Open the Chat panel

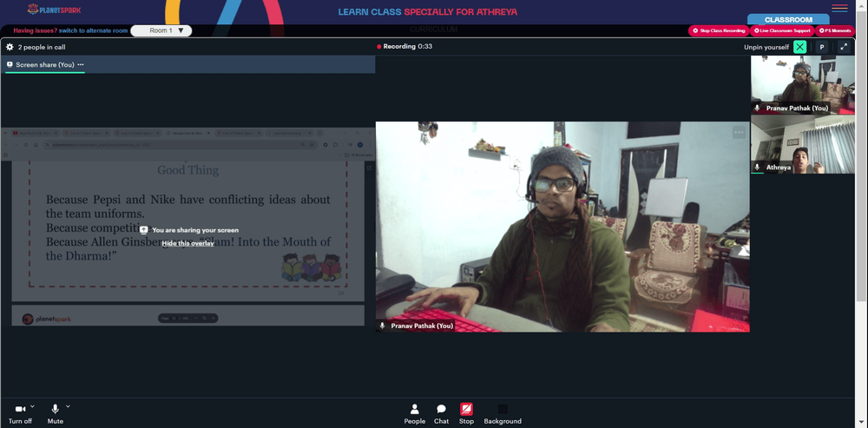tap(441, 414)
